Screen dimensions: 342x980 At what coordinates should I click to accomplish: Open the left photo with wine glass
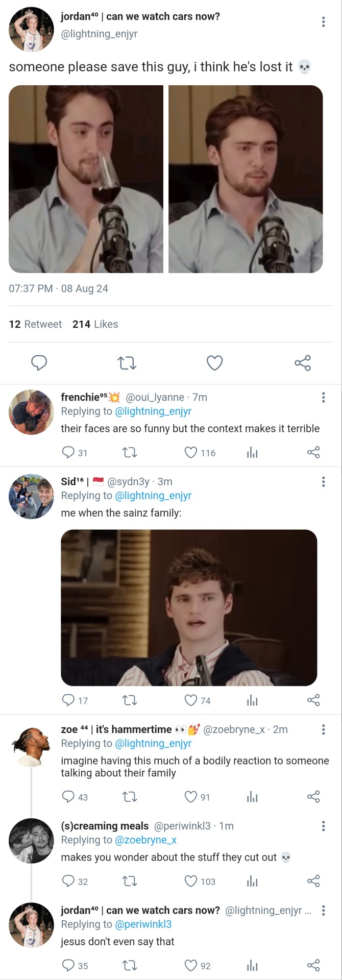click(86, 179)
